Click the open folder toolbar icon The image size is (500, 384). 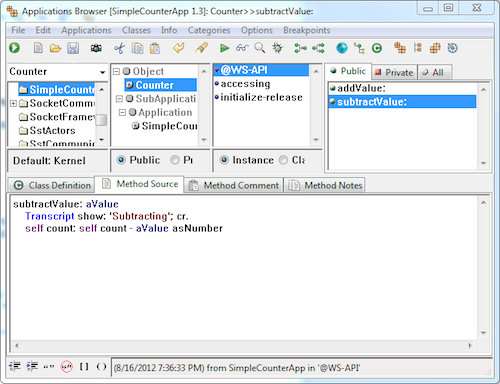point(55,48)
